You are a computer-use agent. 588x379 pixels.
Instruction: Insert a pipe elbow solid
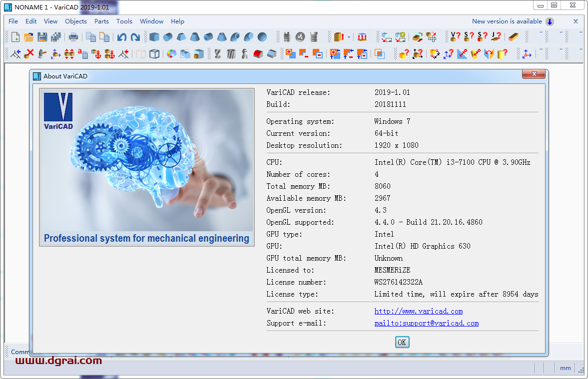pyautogui.click(x=235, y=37)
